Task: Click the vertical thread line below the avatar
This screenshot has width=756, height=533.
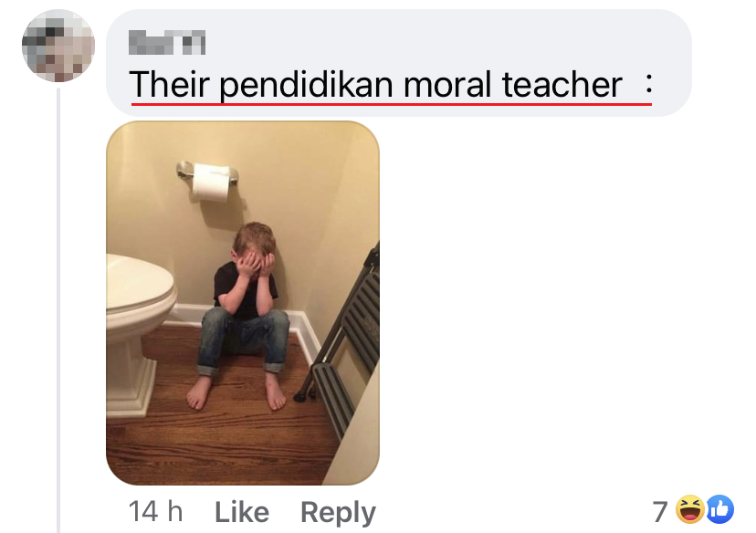Action: (58, 310)
